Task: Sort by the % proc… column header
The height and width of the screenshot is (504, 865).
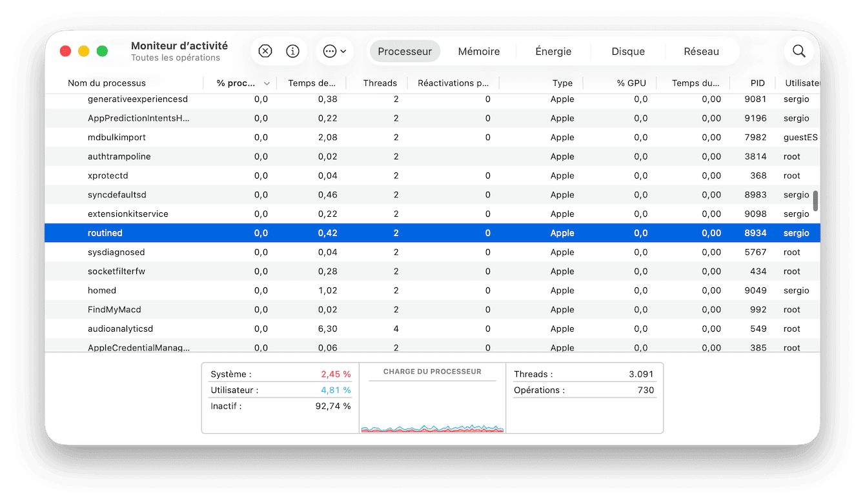Action: point(236,83)
